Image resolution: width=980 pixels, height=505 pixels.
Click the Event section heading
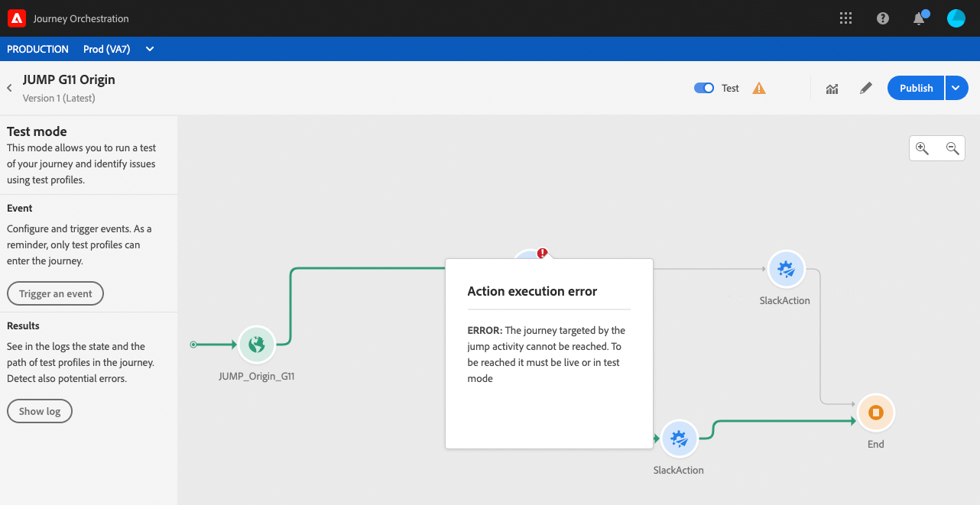point(20,208)
